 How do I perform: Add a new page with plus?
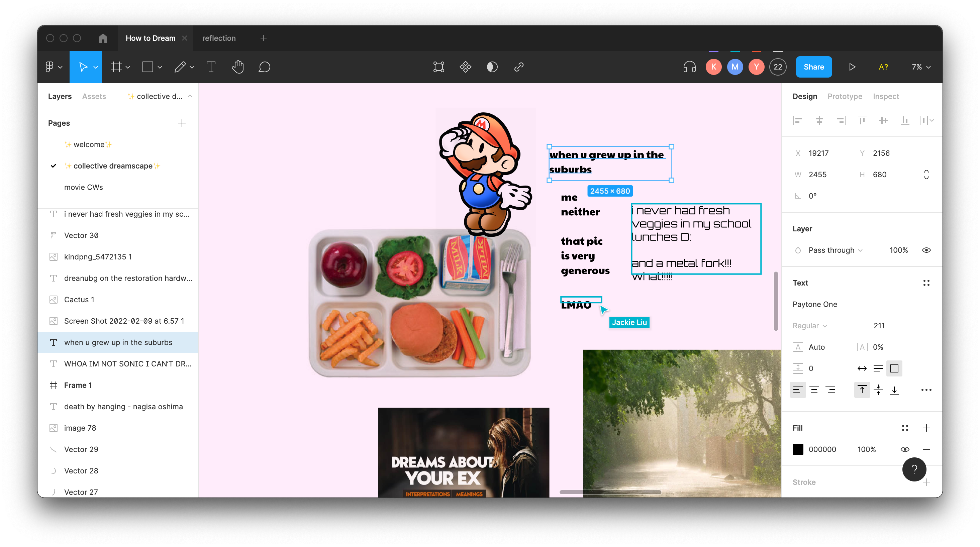(182, 123)
